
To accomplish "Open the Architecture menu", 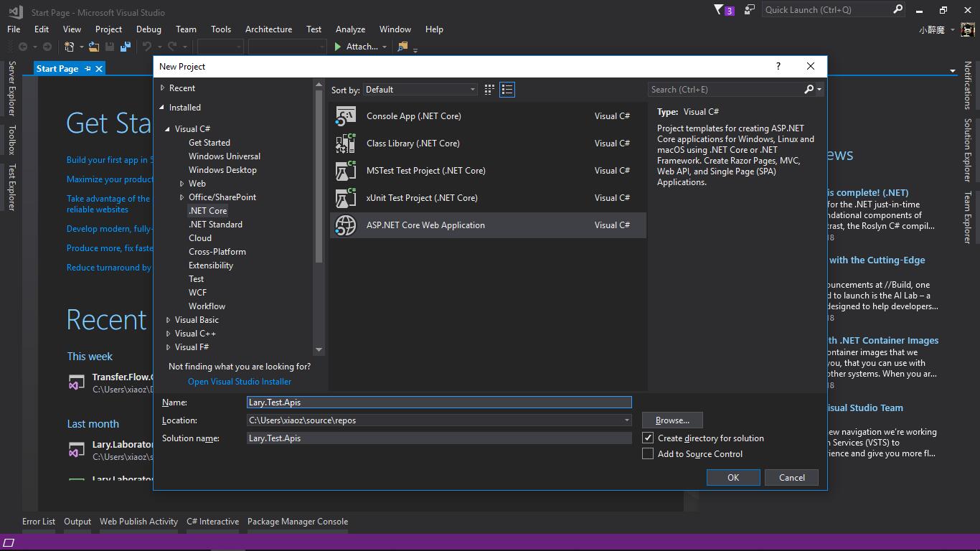I will coord(268,29).
